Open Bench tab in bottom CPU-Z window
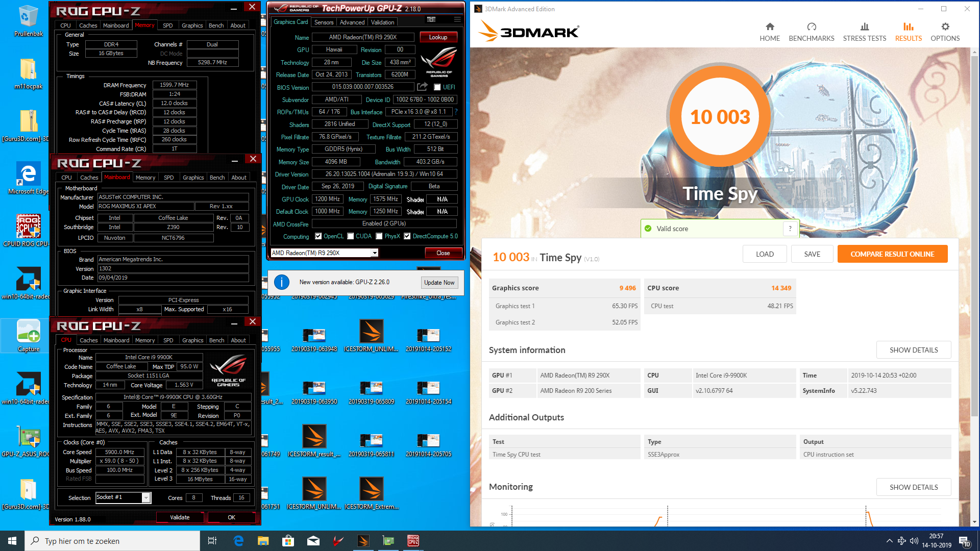 pyautogui.click(x=216, y=340)
